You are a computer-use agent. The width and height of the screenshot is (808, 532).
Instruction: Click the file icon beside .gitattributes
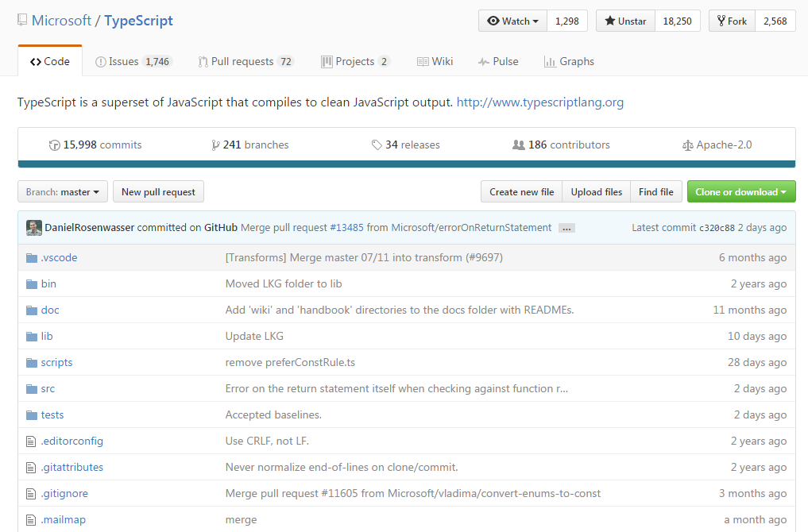(32, 468)
